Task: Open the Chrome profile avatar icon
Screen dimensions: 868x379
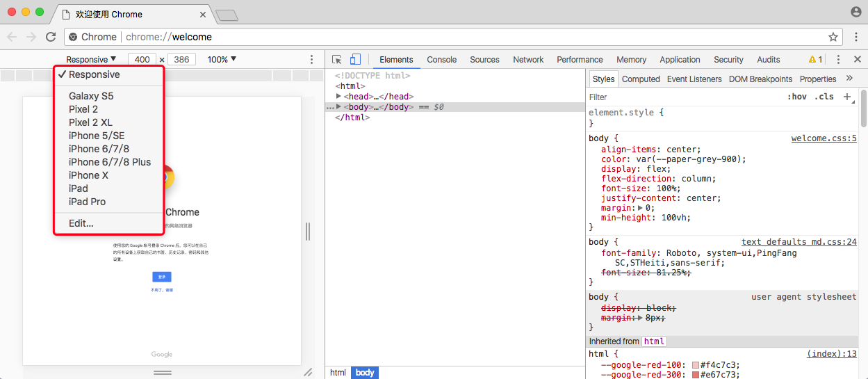Action: 855,12
